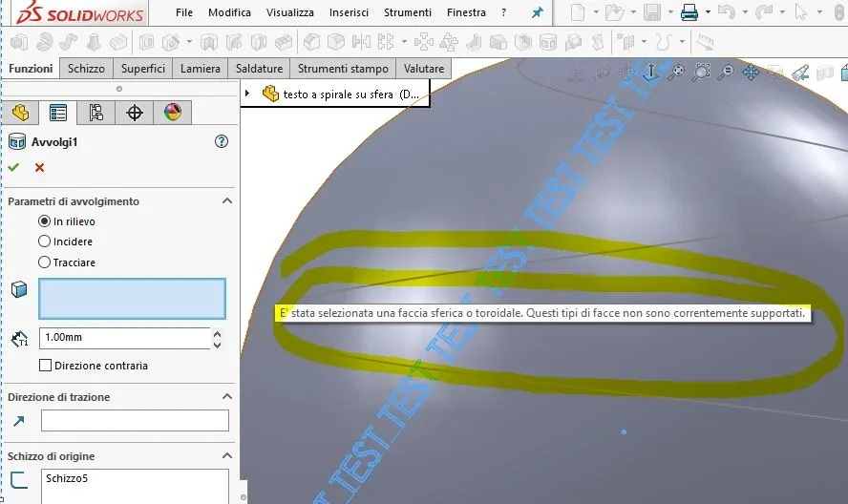Switch to the Valutare tab
The width and height of the screenshot is (848, 504).
423,69
